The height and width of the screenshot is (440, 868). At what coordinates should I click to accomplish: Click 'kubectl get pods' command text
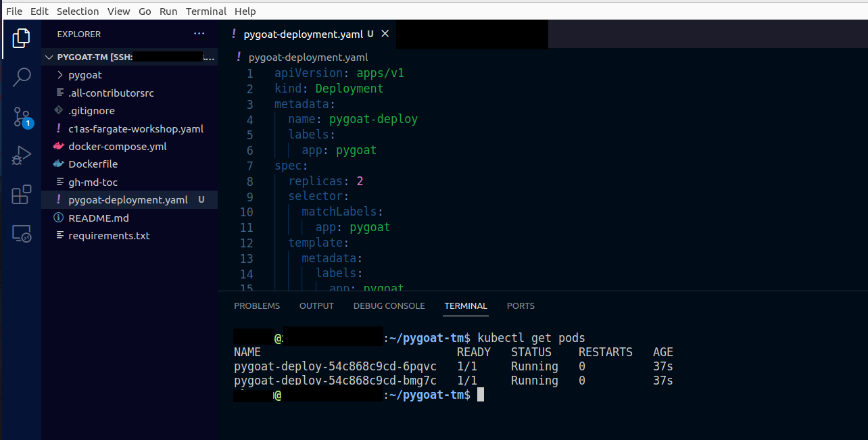click(531, 338)
